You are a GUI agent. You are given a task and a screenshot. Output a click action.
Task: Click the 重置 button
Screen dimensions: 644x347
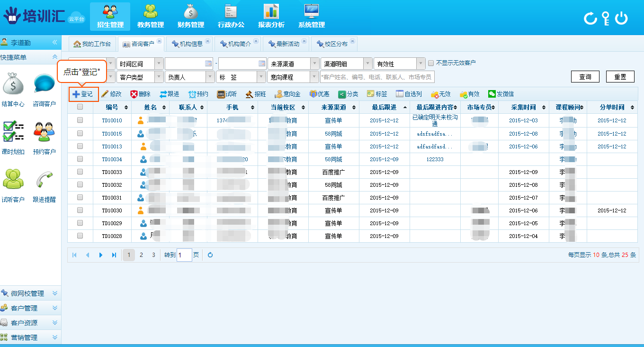point(620,77)
